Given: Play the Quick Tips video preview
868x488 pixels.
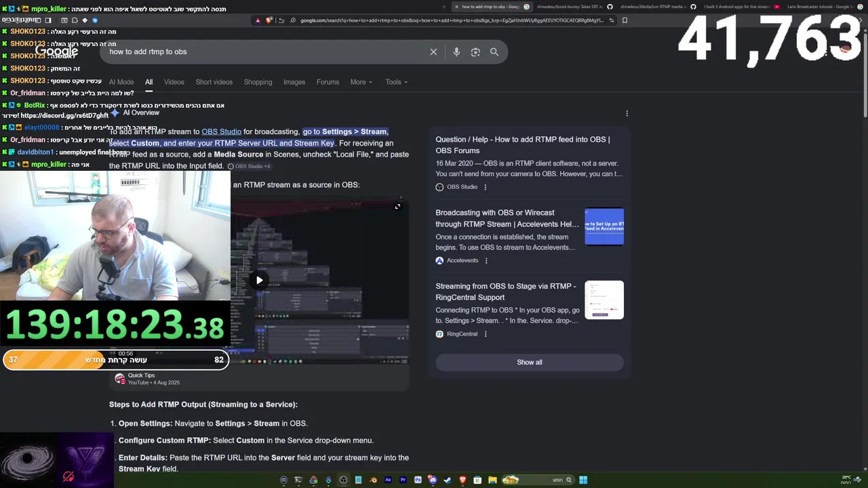Looking at the screenshot, I should tap(259, 280).
